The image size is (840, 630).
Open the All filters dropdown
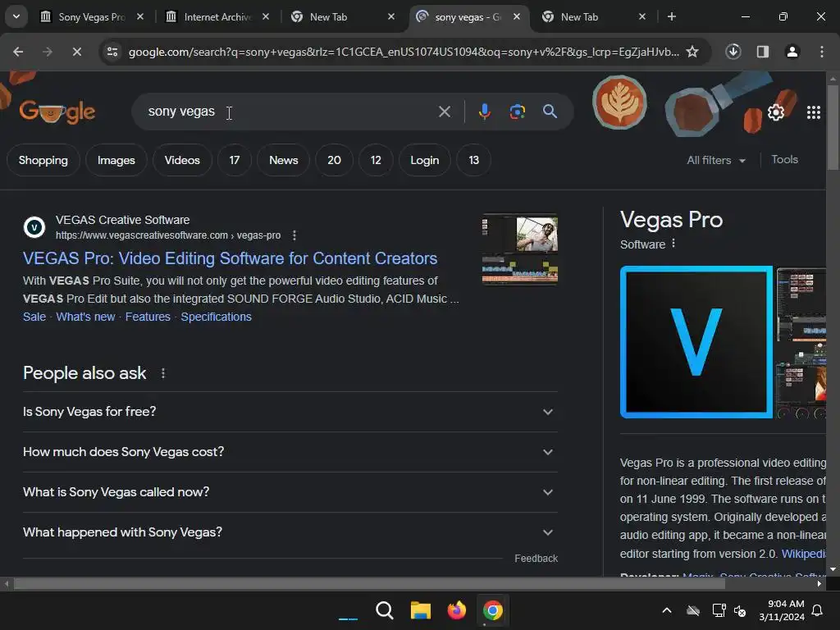(715, 160)
